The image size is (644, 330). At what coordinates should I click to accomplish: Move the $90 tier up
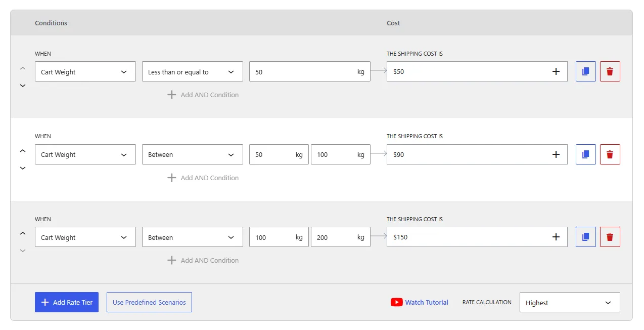(x=23, y=151)
